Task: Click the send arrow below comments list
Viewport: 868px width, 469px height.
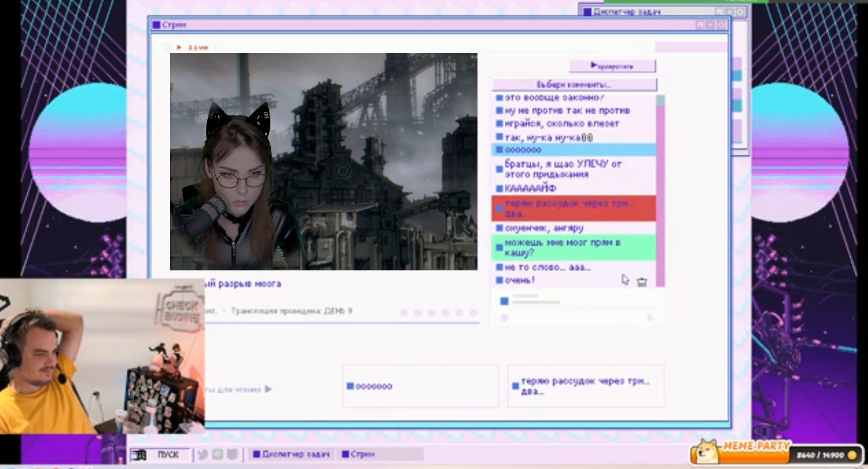Action: click(x=650, y=318)
